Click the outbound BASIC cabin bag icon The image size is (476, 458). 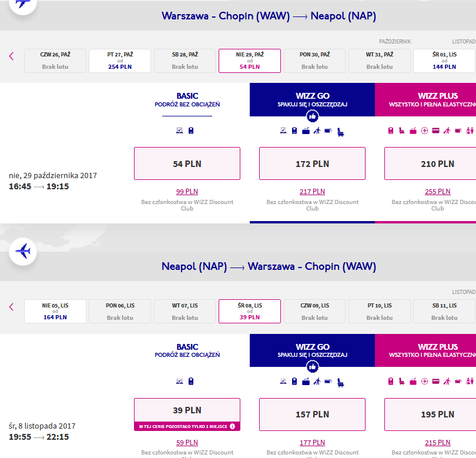[x=191, y=131]
